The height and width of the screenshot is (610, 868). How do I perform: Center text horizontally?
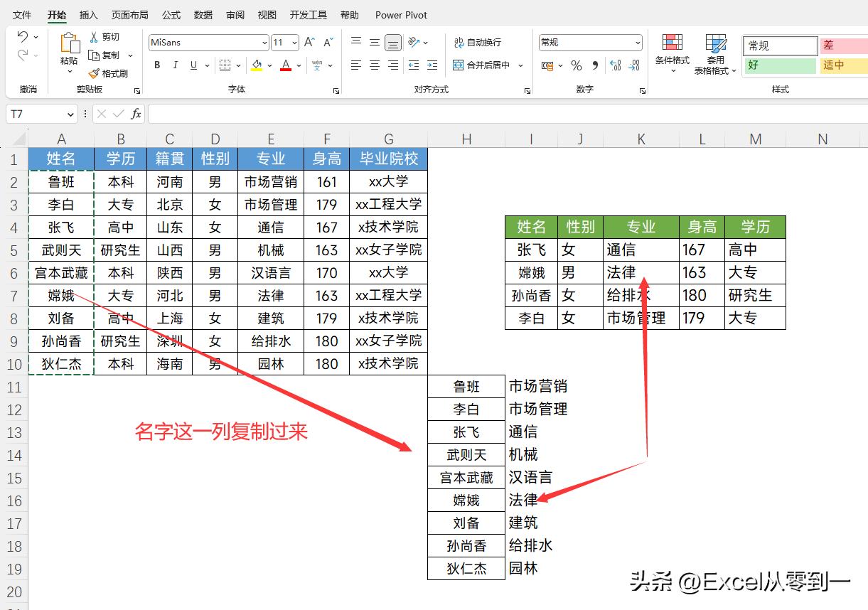coord(375,65)
